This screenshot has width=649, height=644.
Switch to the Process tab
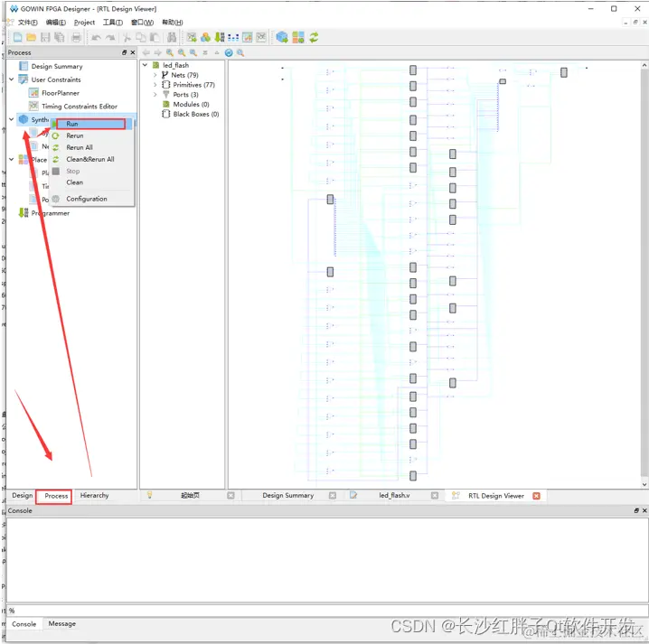[x=56, y=496]
